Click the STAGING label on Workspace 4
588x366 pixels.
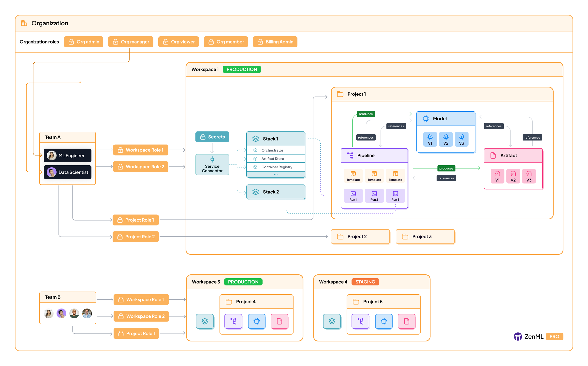[365, 282]
